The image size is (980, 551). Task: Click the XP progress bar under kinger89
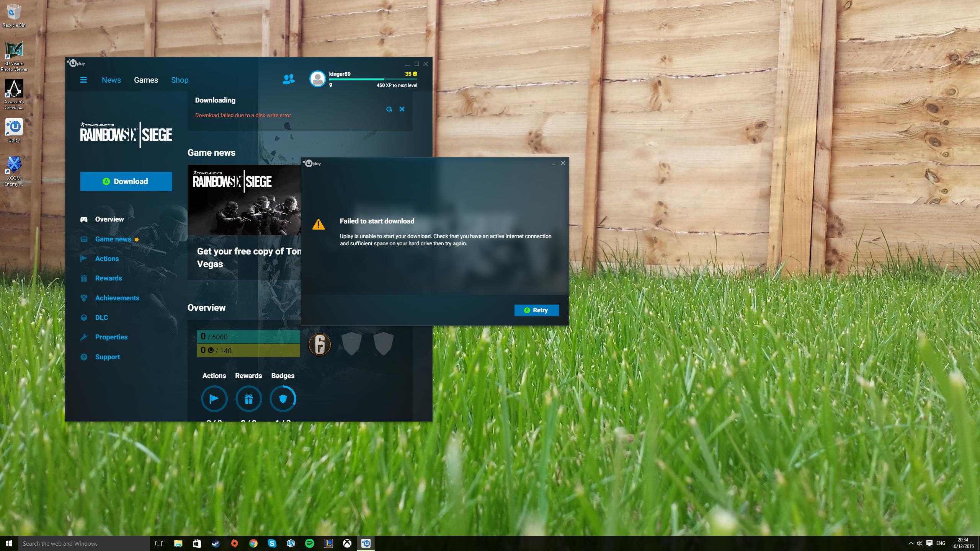coord(373,79)
